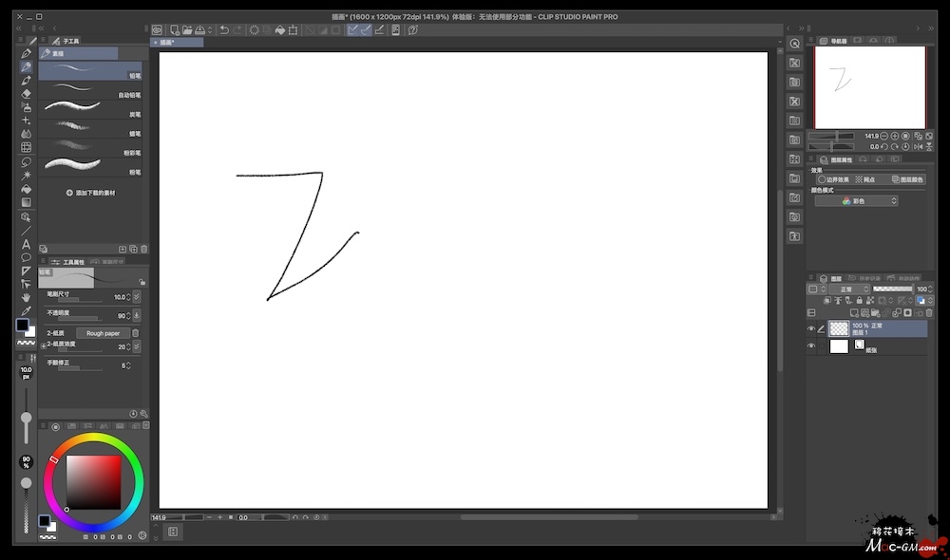Screen dimensions: 950x560
Task: Click the Undo arrow in the top toolbar
Action: pos(224,29)
